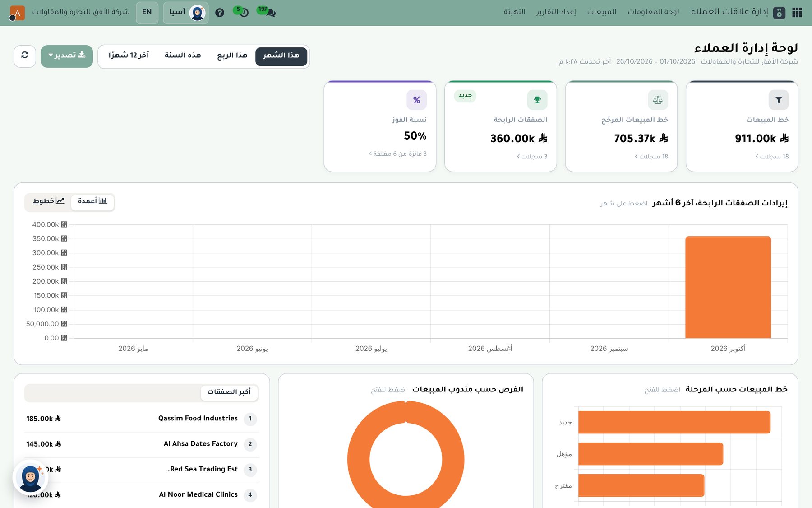Open the floating assistant avatar

pos(30,478)
